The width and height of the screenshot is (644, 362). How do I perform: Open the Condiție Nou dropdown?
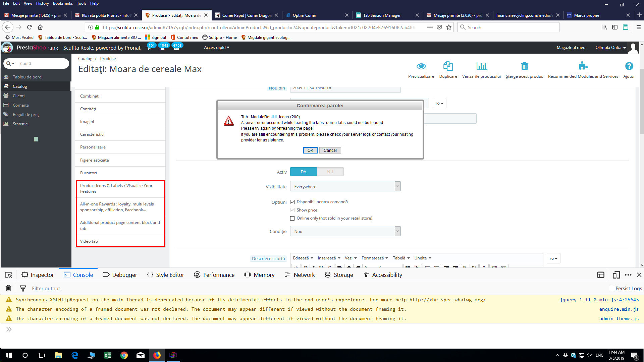click(345, 231)
